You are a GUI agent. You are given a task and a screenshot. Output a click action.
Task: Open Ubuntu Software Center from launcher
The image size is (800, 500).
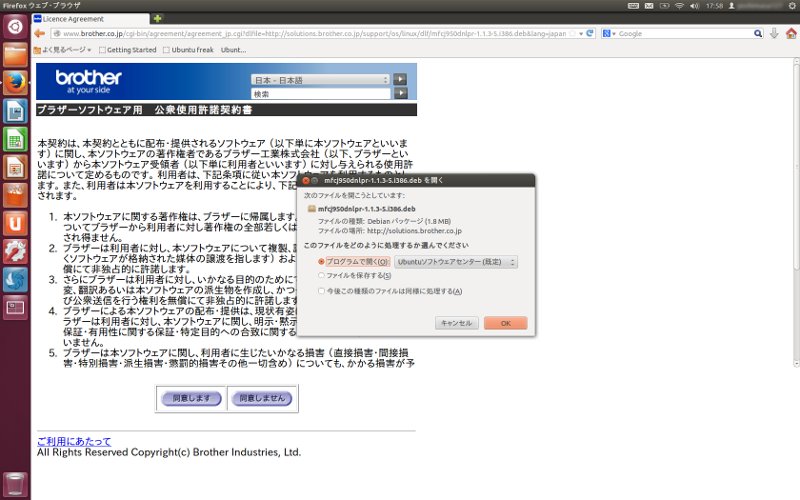[x=15, y=195]
